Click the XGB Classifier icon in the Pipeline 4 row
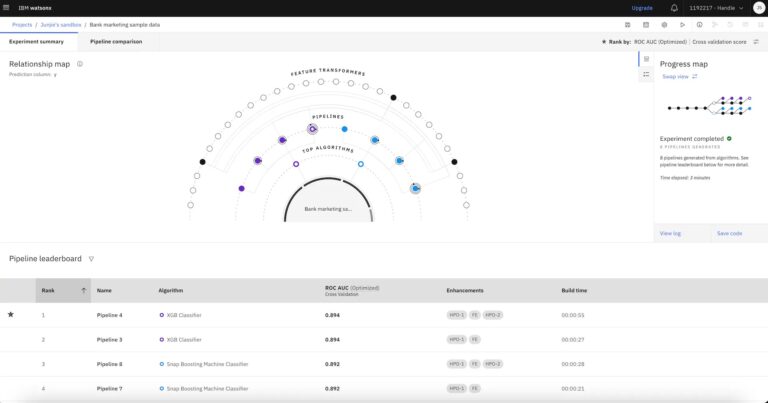Image resolution: width=768 pixels, height=403 pixels. click(x=162, y=315)
